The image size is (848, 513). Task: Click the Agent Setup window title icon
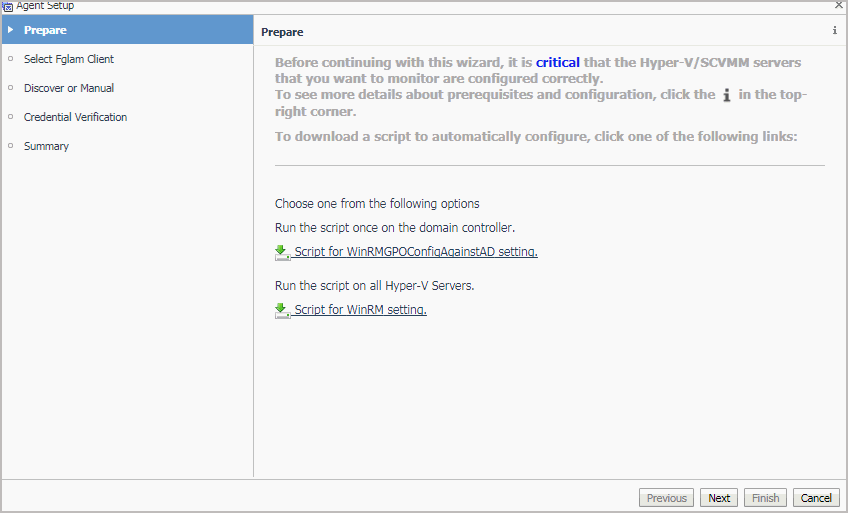[7, 5]
